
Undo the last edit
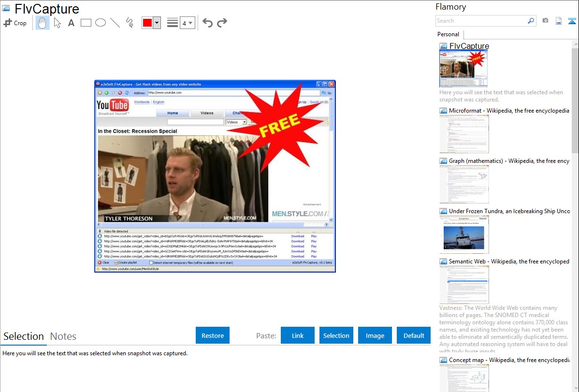tap(207, 23)
